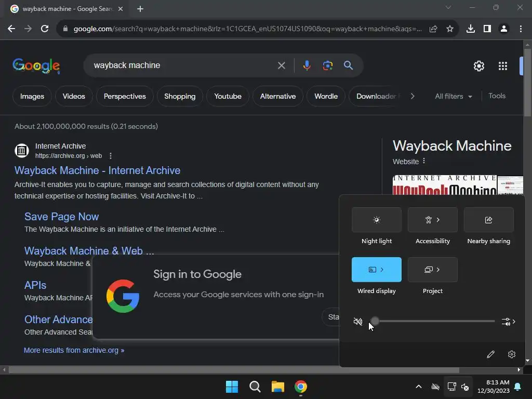The image size is (532, 399).
Task: Select the Wordle filter chip
Action: tap(326, 96)
